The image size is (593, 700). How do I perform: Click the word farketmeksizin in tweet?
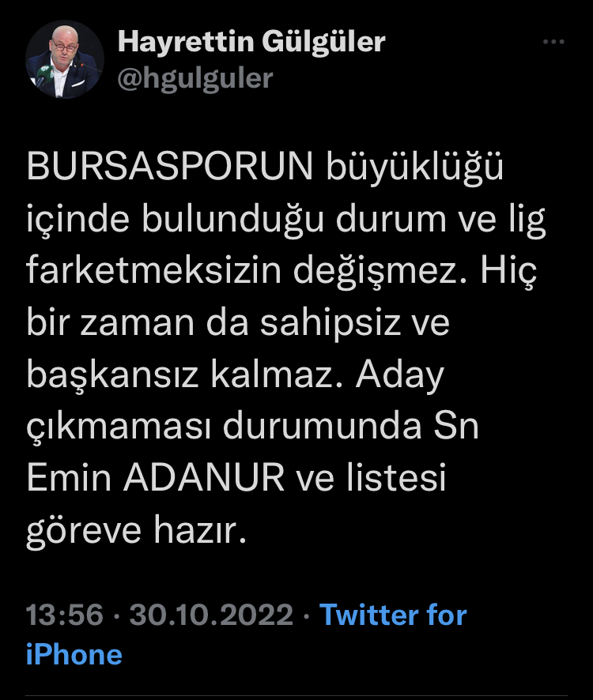point(153,270)
